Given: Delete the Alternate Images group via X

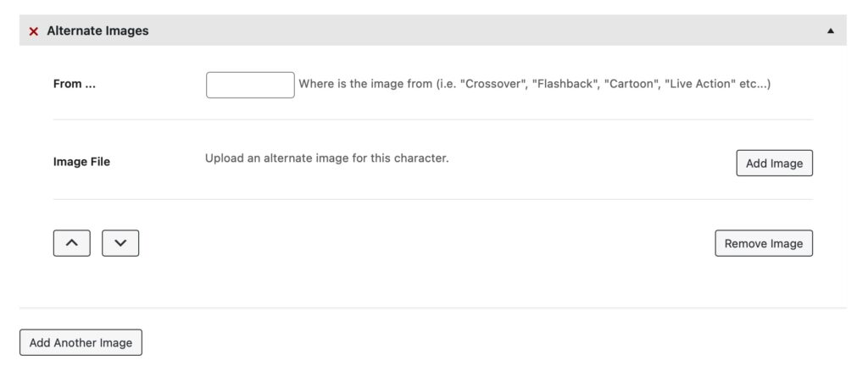Looking at the screenshot, I should (34, 31).
